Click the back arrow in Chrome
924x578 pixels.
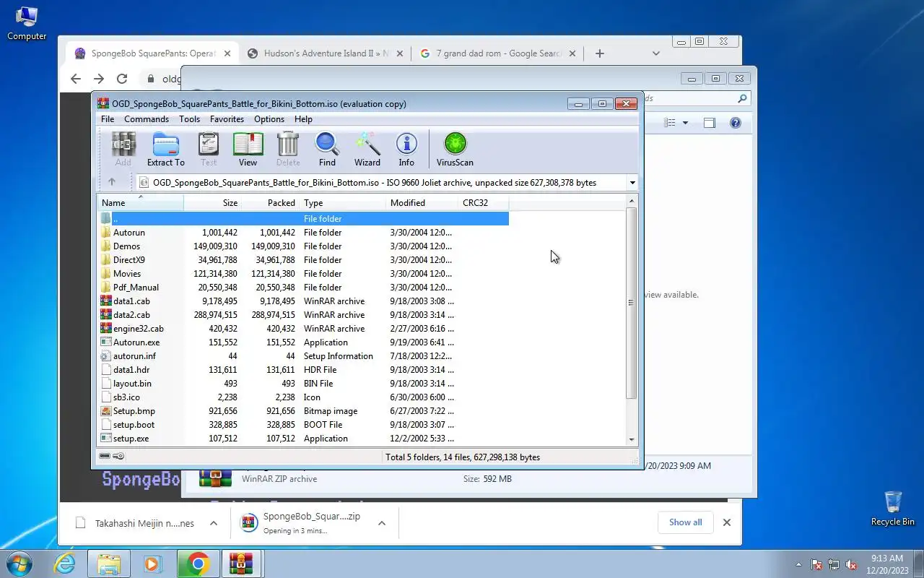point(76,79)
